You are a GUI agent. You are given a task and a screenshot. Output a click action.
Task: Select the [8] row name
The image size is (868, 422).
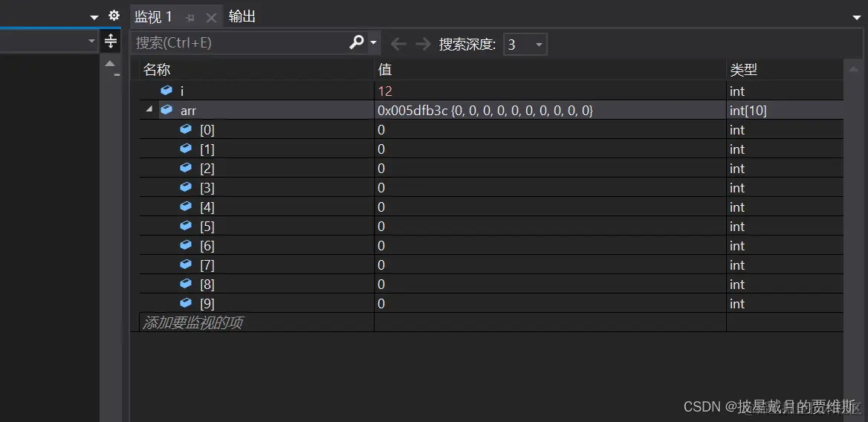(207, 285)
